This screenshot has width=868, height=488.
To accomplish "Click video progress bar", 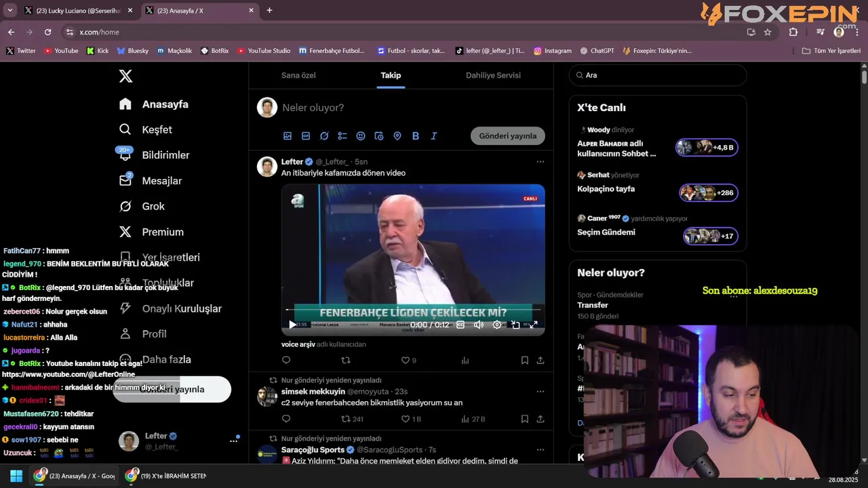I will (413, 310).
